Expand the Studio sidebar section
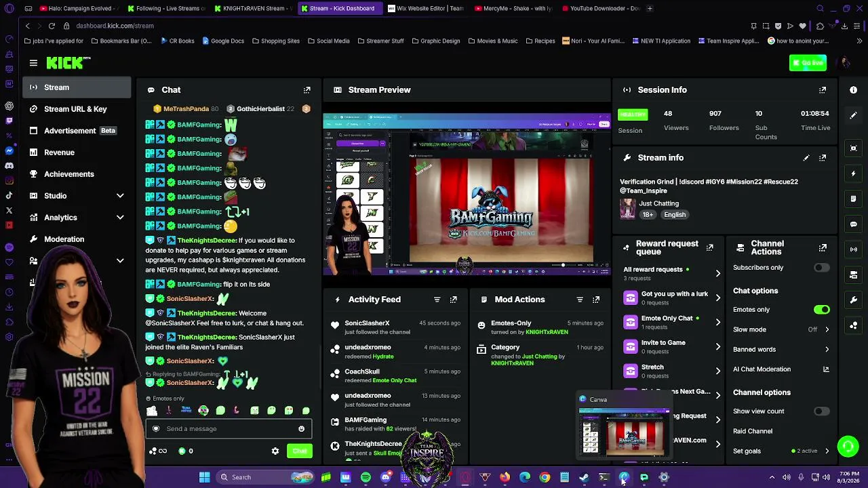The image size is (868, 488). pos(120,196)
